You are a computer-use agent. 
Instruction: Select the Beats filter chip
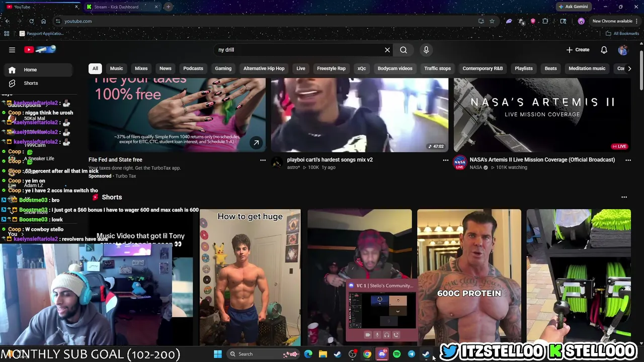(x=551, y=68)
